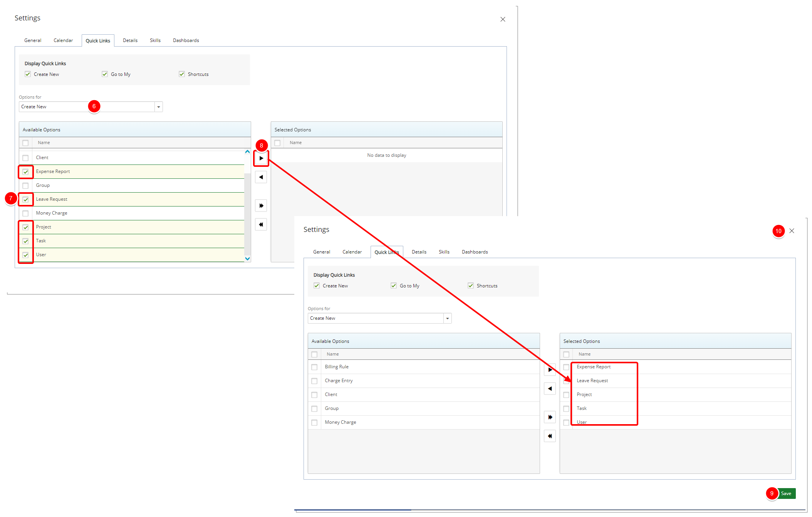
Task: Click move-all-left double arrow in second dialog
Action: 550,436
